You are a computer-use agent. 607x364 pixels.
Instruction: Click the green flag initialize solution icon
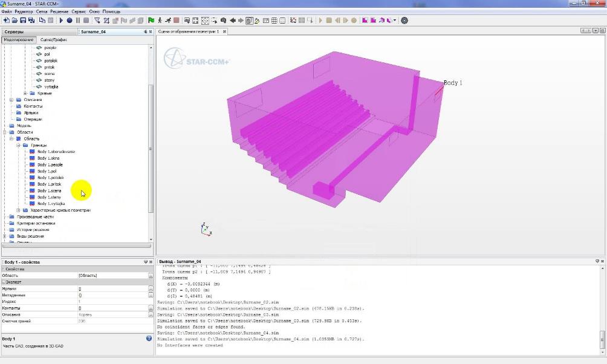pos(151,21)
